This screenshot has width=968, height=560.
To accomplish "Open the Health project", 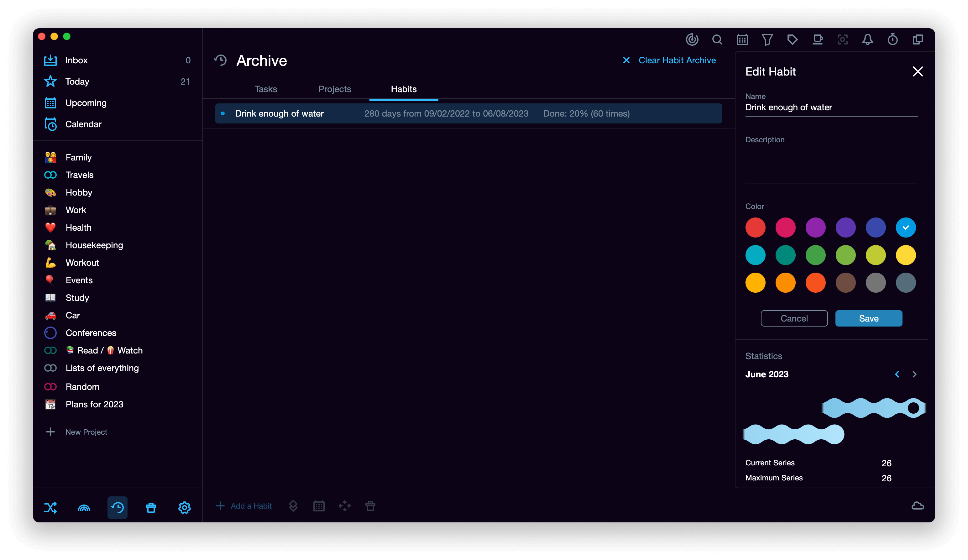I will [x=118, y=228].
